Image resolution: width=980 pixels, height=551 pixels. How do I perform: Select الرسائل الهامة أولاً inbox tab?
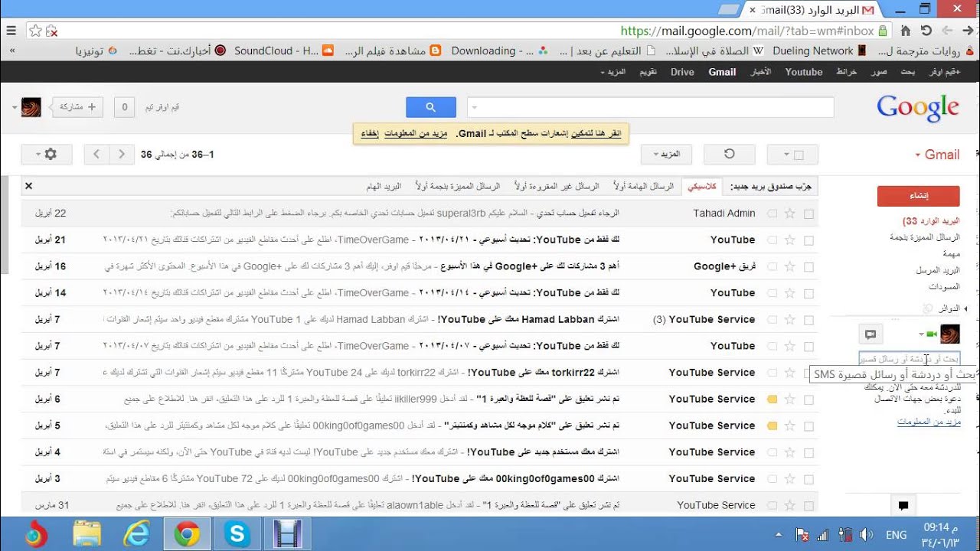point(644,186)
